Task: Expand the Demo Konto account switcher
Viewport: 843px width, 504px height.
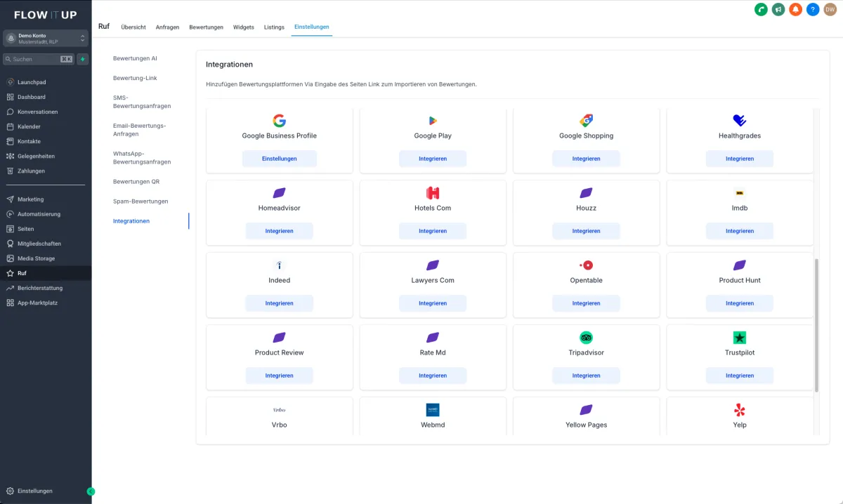Action: pos(46,39)
